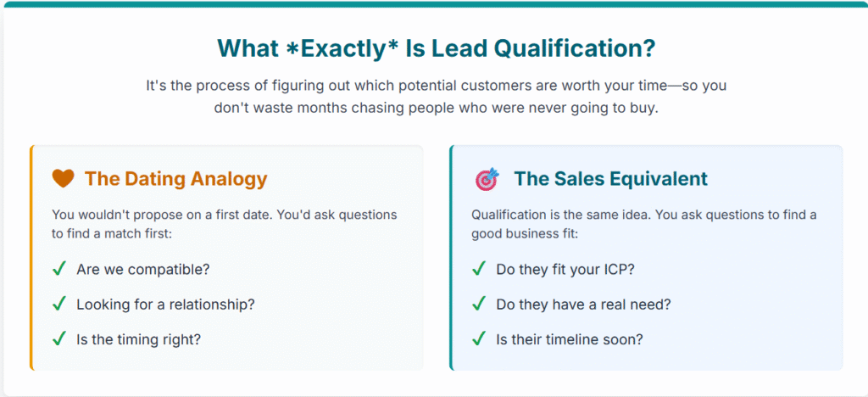Click the "You wouldn't propose on a first date" paragraph
Viewport: 868px width, 397px height.
click(x=224, y=224)
